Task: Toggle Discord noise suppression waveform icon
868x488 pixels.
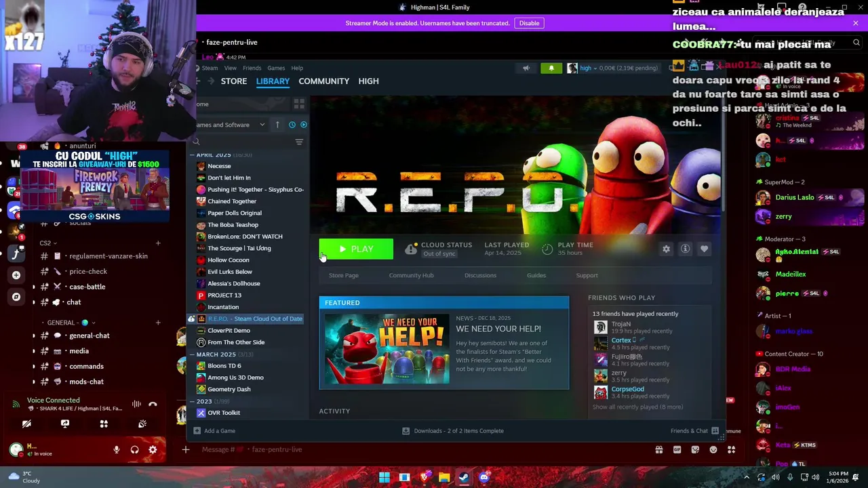Action: click(136, 404)
